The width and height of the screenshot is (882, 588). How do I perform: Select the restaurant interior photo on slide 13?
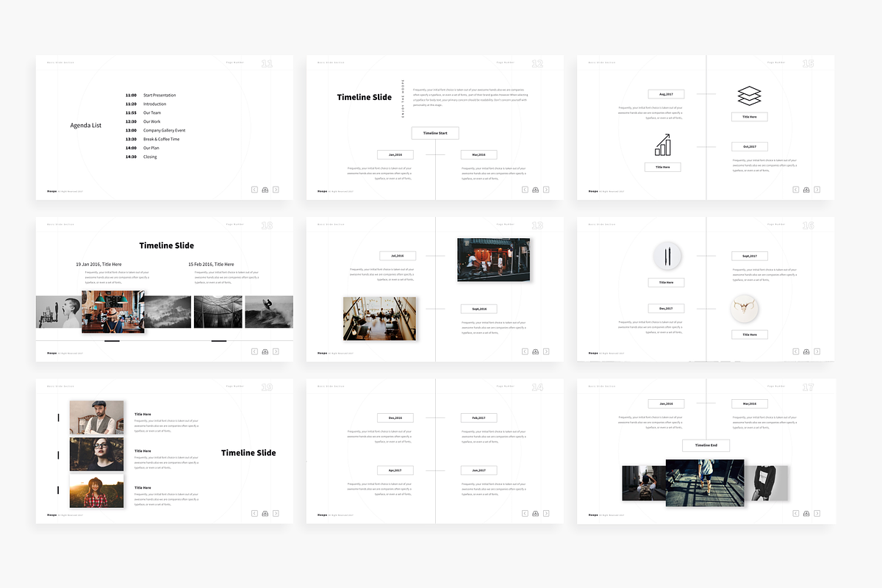coord(380,318)
